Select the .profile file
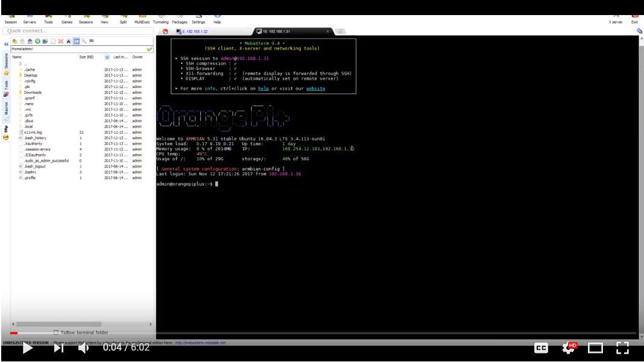Image resolution: width=644 pixels, height=362 pixels. (x=82, y=178)
